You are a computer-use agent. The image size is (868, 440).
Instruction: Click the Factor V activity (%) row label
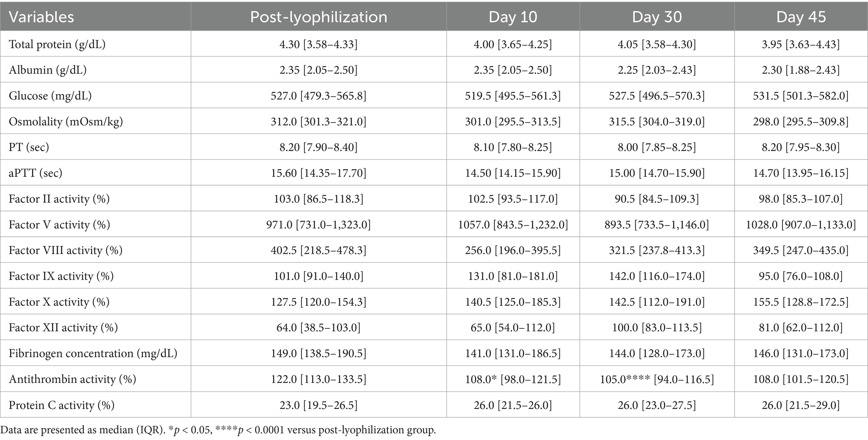59,225
